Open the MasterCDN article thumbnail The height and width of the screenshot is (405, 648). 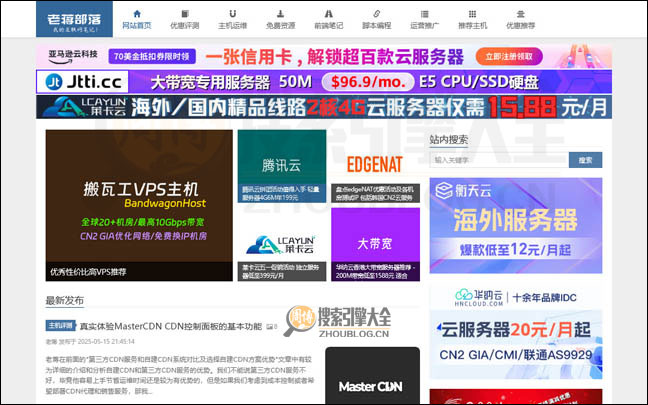372,375
